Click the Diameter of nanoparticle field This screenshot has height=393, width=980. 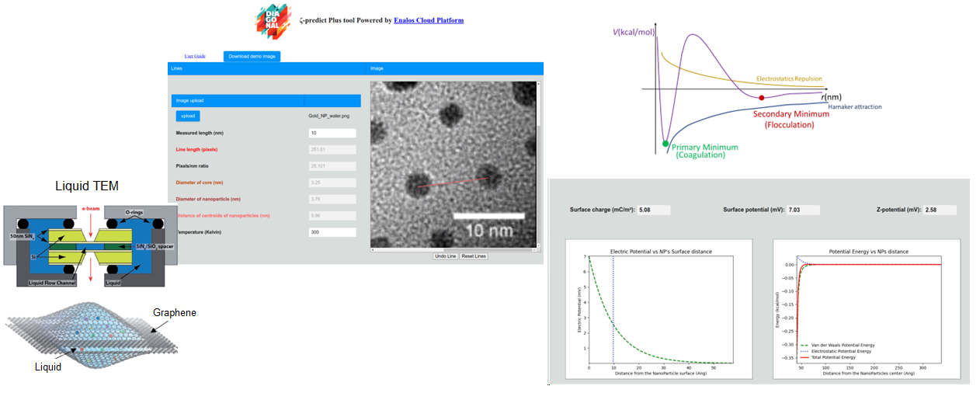(332, 200)
